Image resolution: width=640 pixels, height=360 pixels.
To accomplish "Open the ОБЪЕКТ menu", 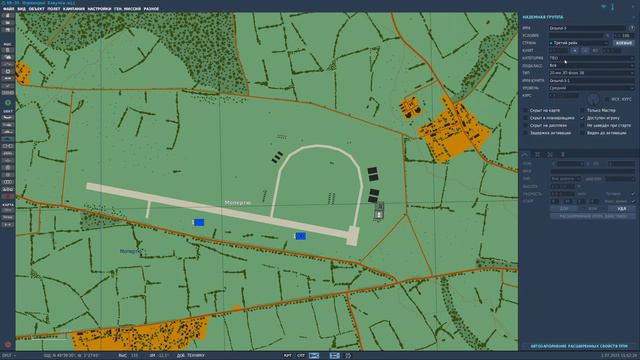I will pyautogui.click(x=37, y=9).
